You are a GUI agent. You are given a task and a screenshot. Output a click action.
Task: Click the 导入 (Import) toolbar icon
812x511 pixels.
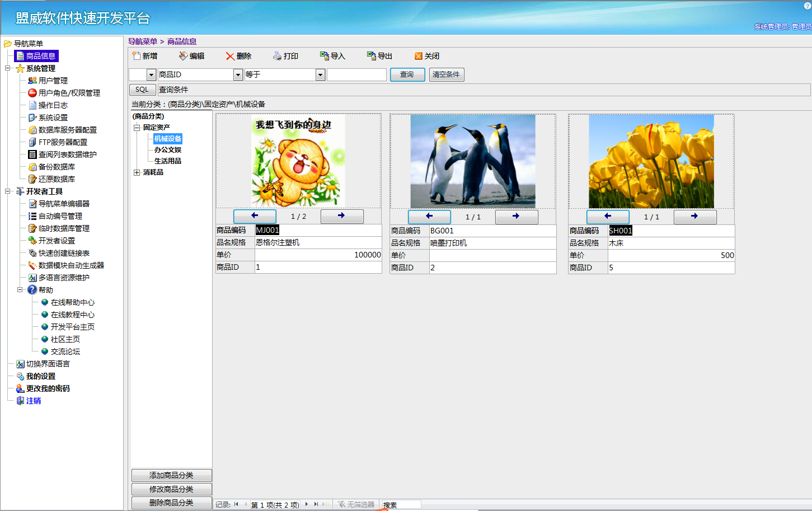pyautogui.click(x=324, y=56)
